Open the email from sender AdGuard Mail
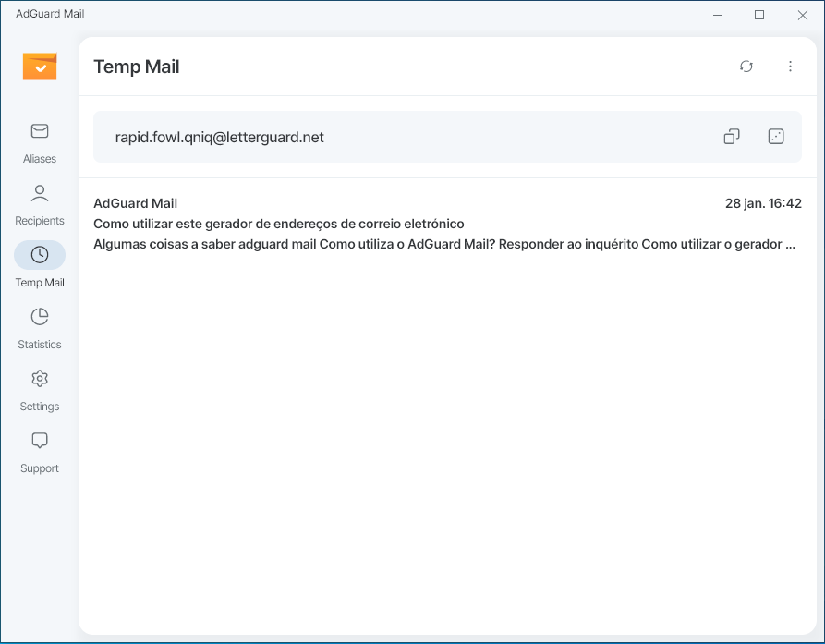 click(x=136, y=203)
